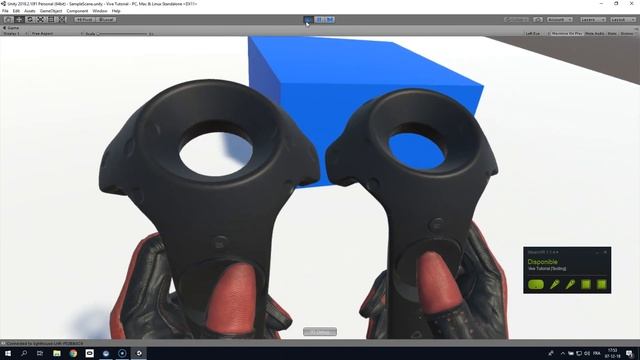Open the Account dropdown

click(560, 20)
